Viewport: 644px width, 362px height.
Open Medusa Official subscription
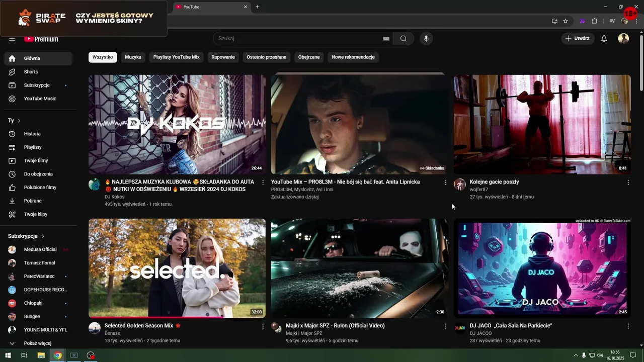38,249
